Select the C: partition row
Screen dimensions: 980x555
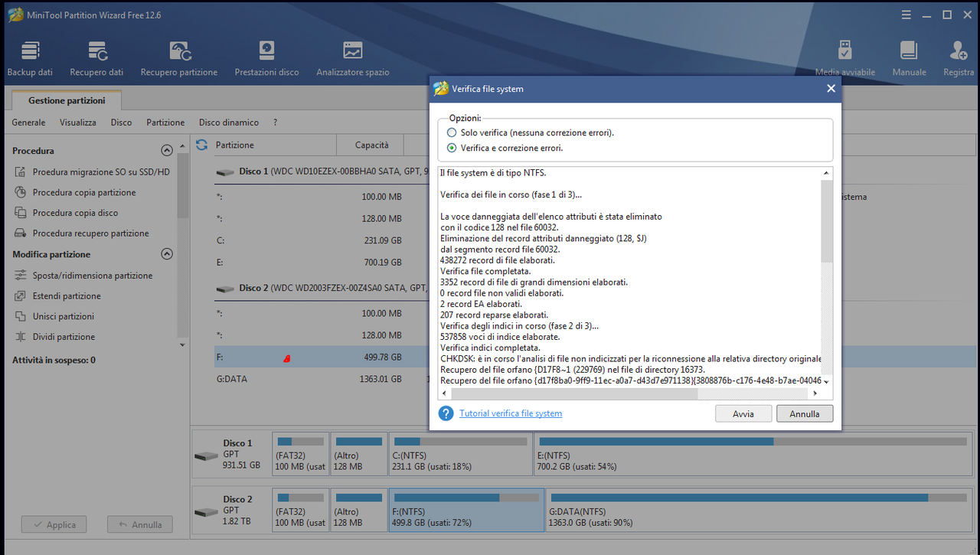coord(309,240)
